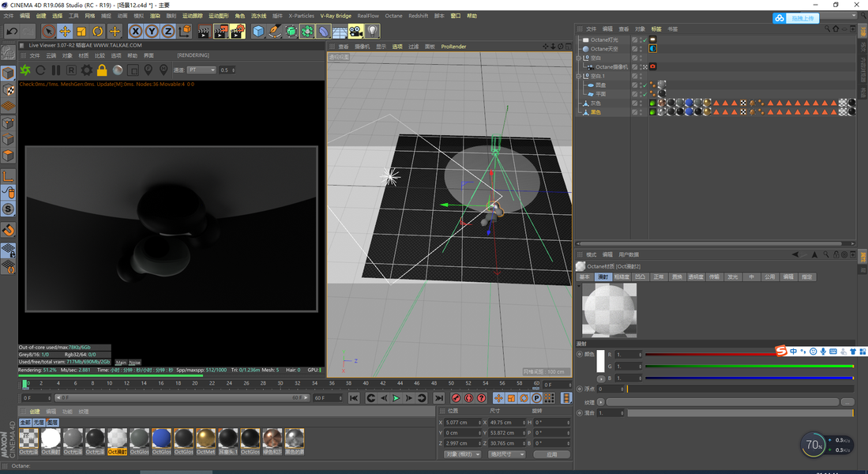Add a Light object from toolbar
868x474 pixels.
[373, 32]
